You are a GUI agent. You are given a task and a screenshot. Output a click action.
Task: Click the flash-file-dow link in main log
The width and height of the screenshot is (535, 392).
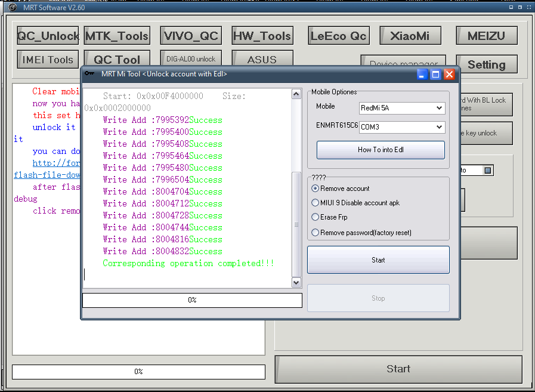point(47,175)
